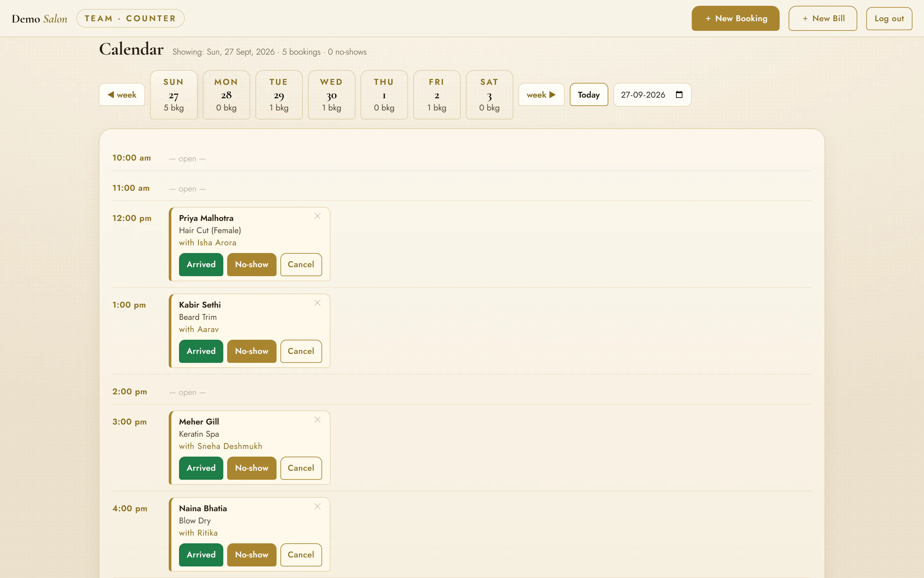Cancel Priya Malhotra's booking
This screenshot has width=924, height=578.
pos(301,265)
